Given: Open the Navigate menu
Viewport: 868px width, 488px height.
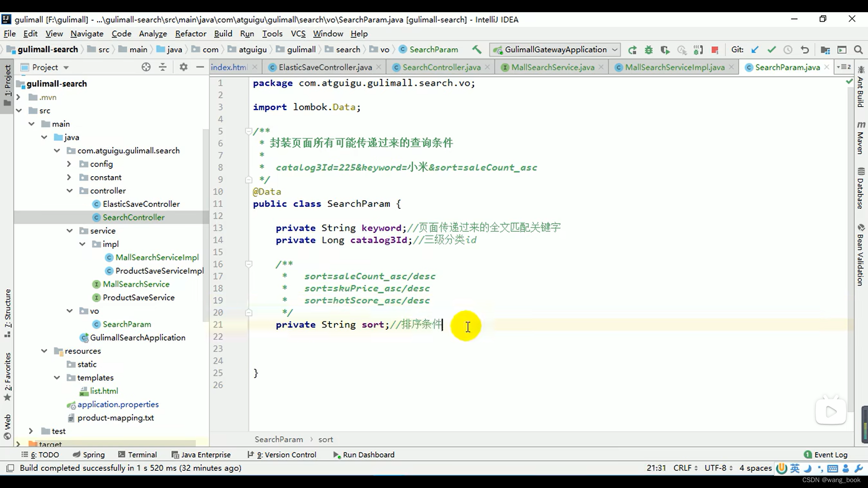Looking at the screenshot, I should 87,33.
